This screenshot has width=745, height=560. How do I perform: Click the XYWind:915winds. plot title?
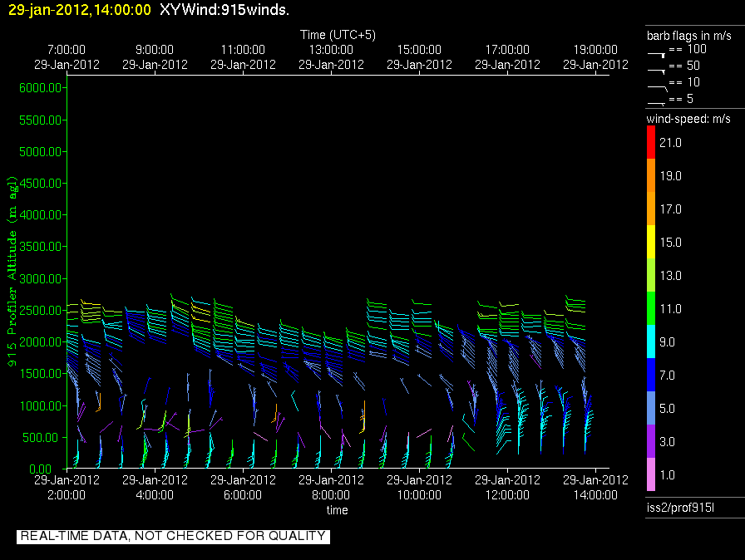224,10
